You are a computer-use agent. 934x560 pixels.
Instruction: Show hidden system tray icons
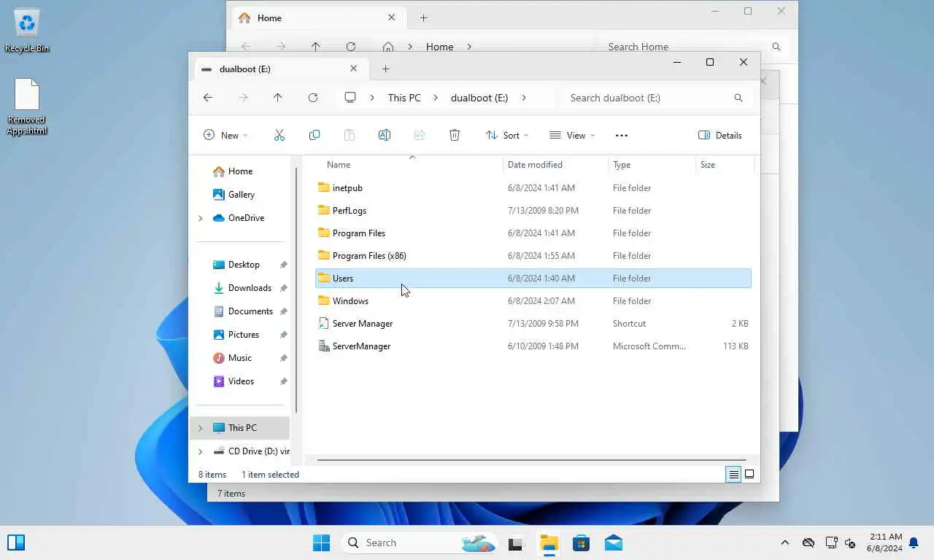click(x=785, y=542)
